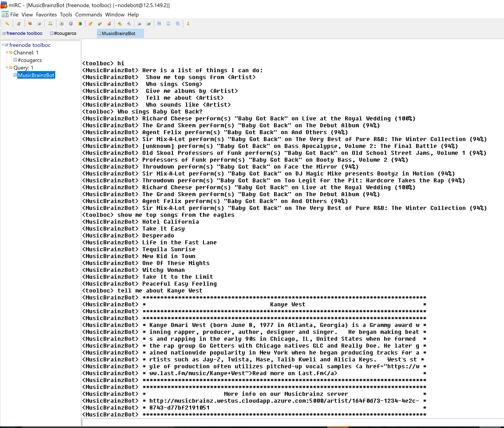The height and width of the screenshot is (428, 504).
Task: Open the File menu
Action: tap(14, 15)
